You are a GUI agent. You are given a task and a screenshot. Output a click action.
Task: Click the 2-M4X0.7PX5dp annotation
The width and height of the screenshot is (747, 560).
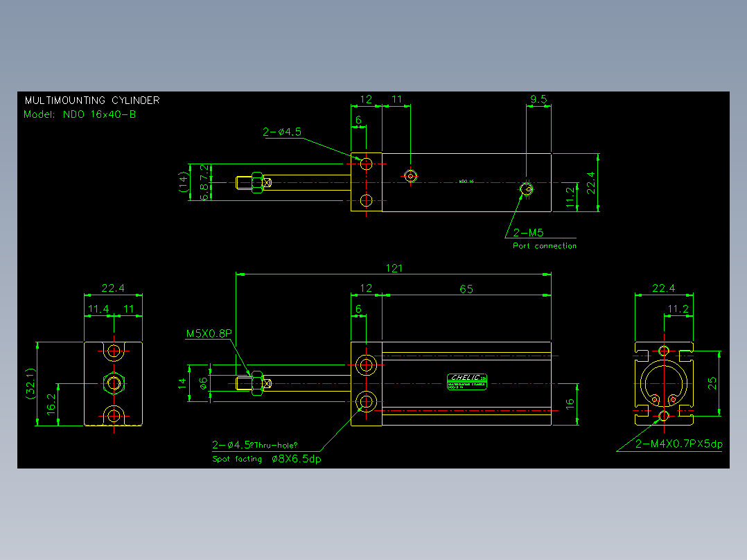[x=679, y=444]
